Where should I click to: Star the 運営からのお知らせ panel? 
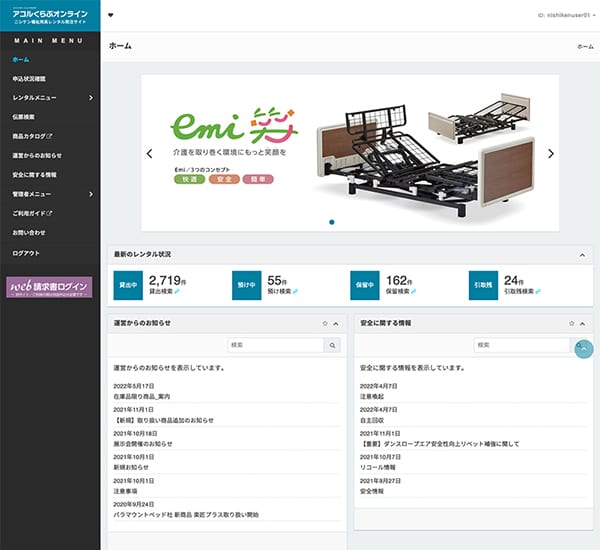tap(325, 324)
